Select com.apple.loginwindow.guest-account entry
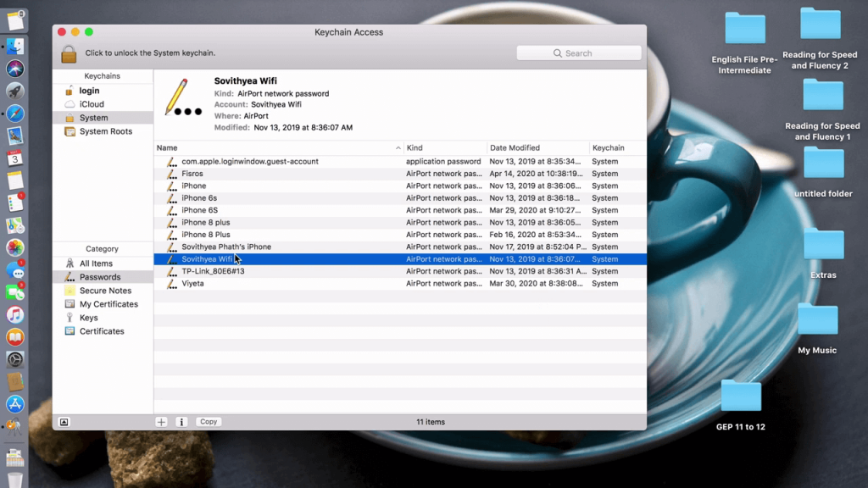 coord(400,162)
